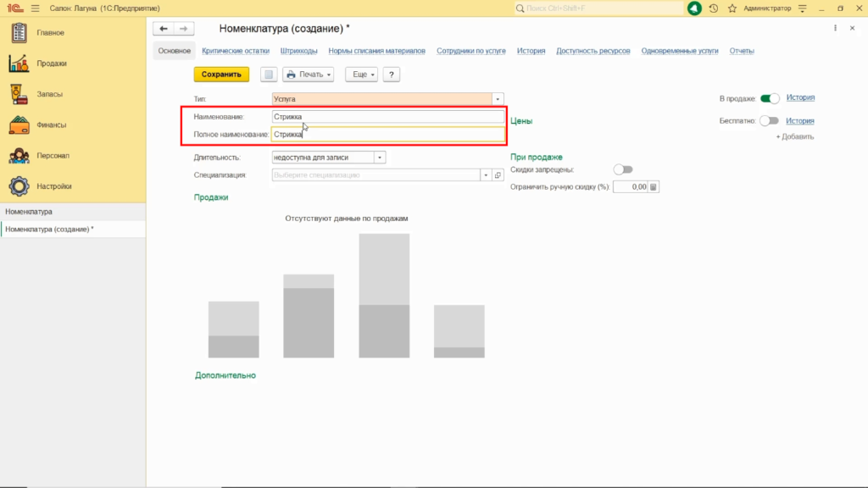Go back with the left arrow

(164, 29)
